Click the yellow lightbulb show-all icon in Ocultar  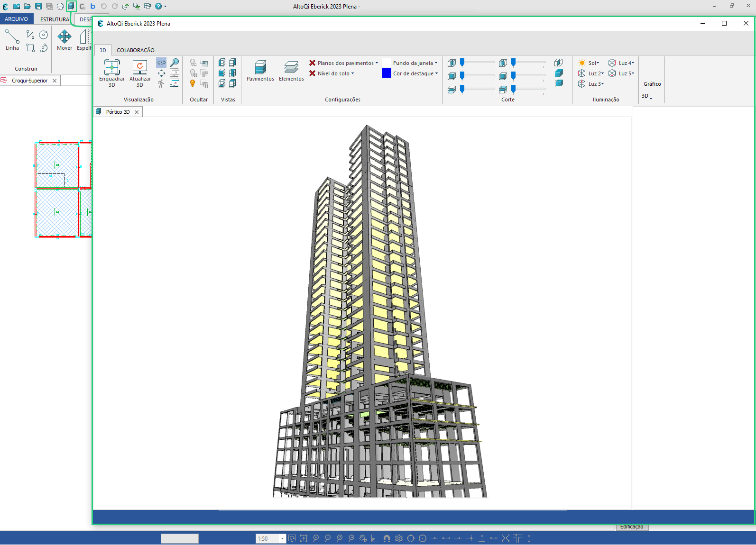pos(193,83)
